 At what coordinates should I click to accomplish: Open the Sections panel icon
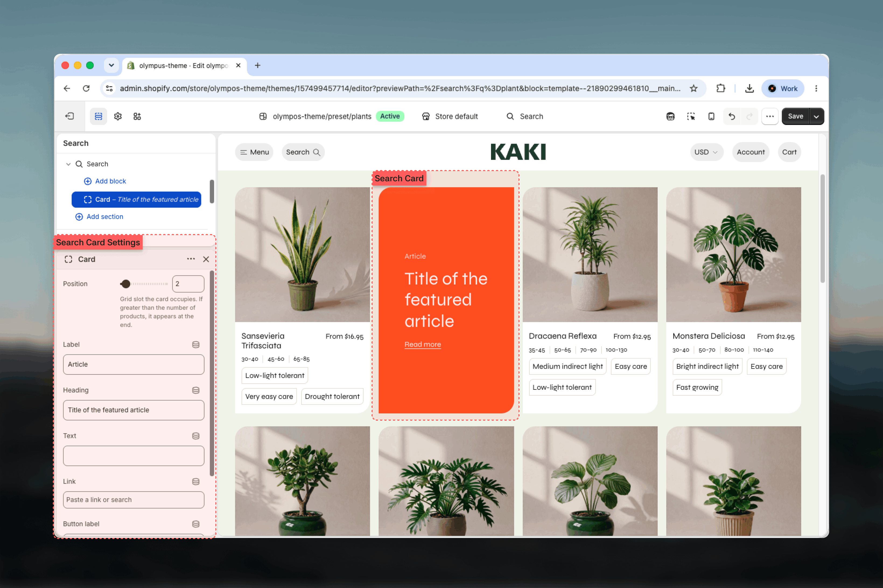click(98, 116)
